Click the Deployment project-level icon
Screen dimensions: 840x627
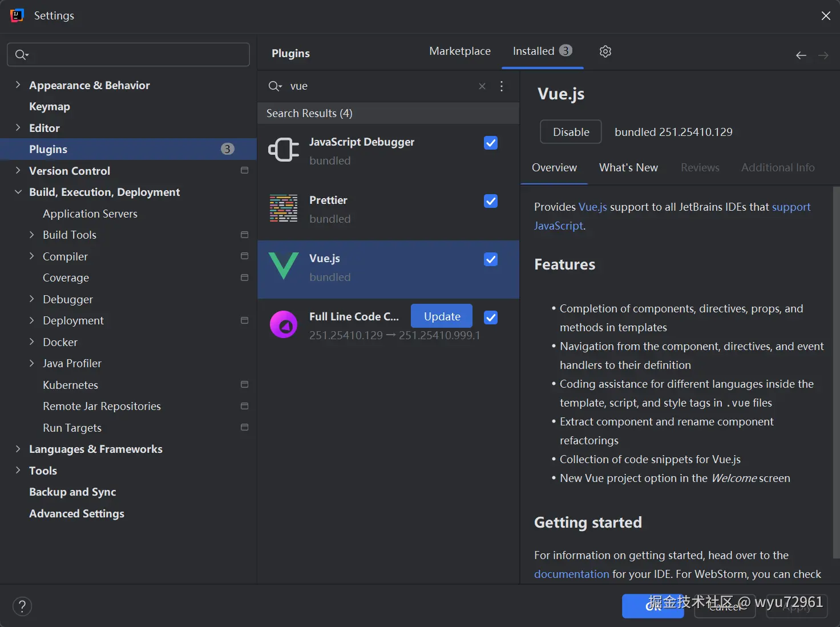tap(245, 320)
